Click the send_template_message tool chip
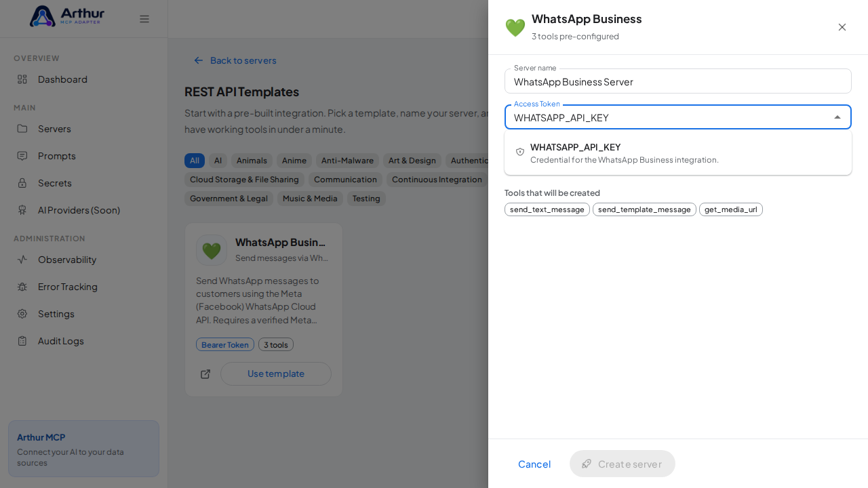 644,209
